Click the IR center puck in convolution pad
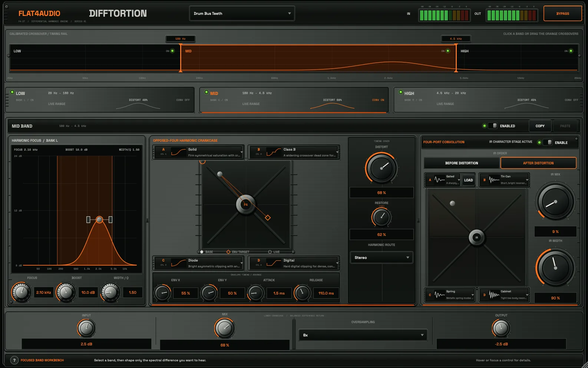Image resolution: width=588 pixels, height=368 pixels. coord(477,237)
